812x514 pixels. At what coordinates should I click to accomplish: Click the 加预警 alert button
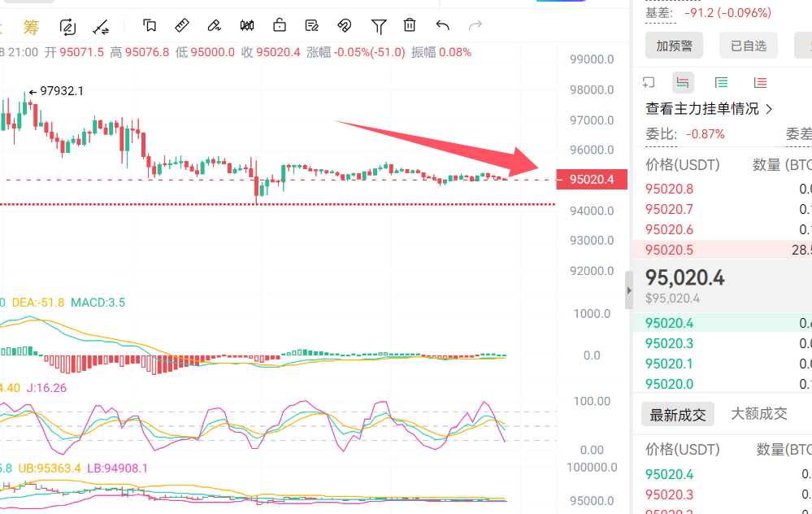674,46
